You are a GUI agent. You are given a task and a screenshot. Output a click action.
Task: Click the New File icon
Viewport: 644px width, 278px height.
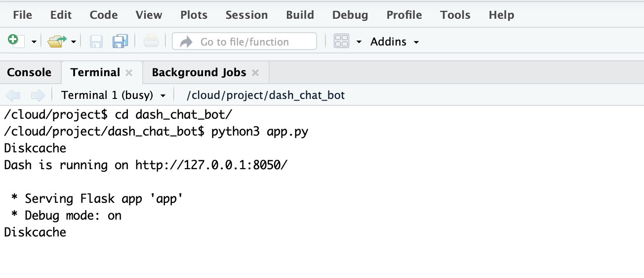pyautogui.click(x=15, y=41)
